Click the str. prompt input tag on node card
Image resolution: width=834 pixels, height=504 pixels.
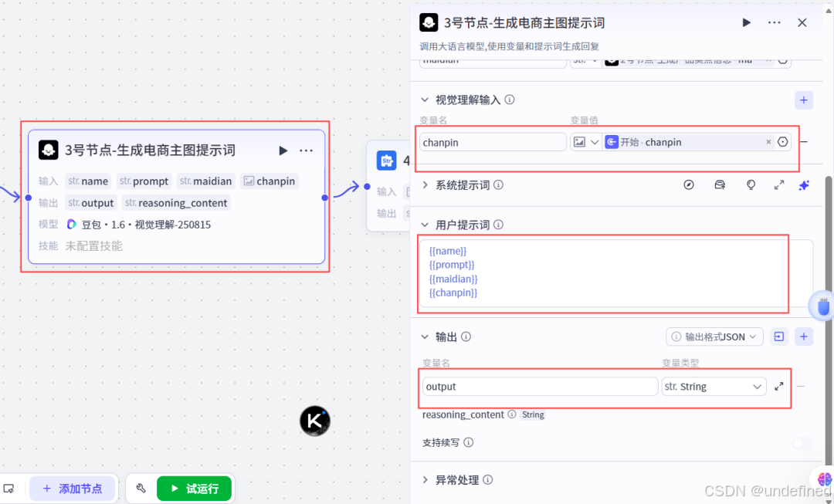144,181
